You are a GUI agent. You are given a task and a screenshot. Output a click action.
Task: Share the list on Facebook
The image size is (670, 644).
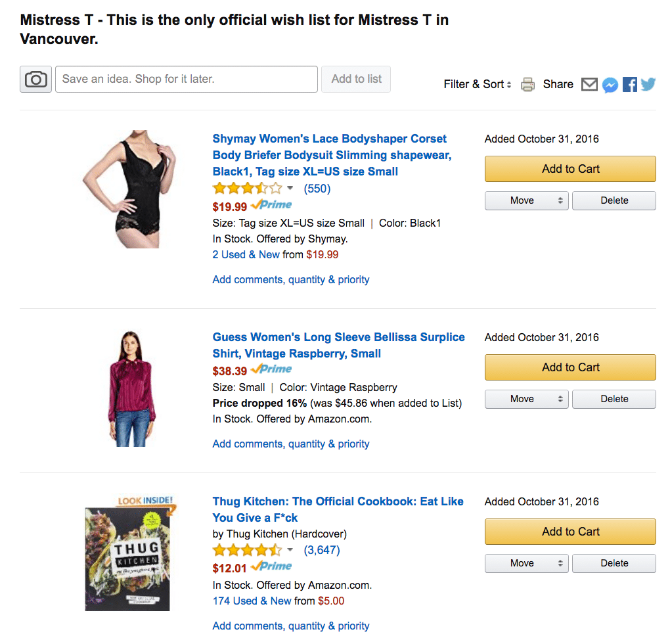click(x=630, y=84)
